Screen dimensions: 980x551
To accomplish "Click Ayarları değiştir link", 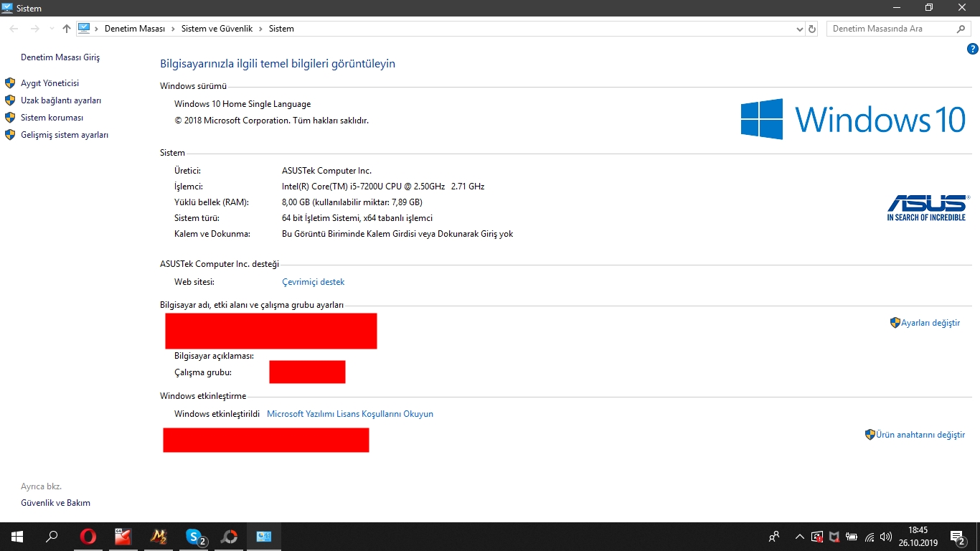I will (930, 323).
